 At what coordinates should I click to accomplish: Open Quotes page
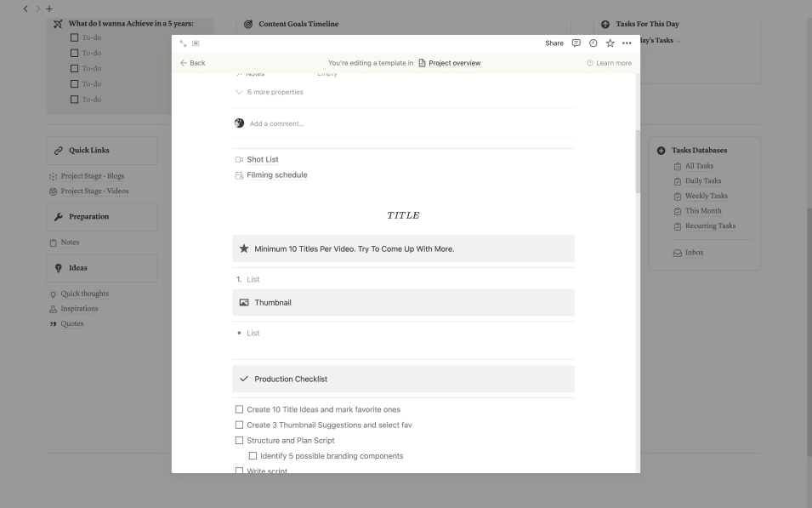(x=72, y=324)
